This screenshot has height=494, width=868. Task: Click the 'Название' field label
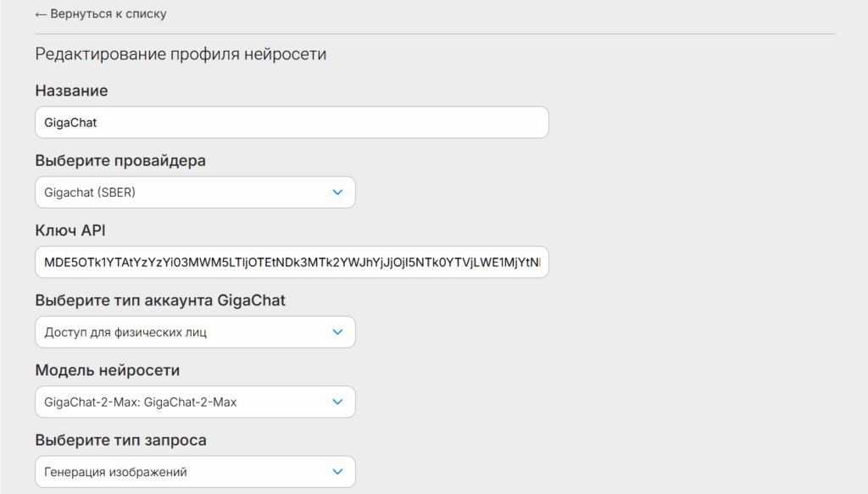point(71,91)
